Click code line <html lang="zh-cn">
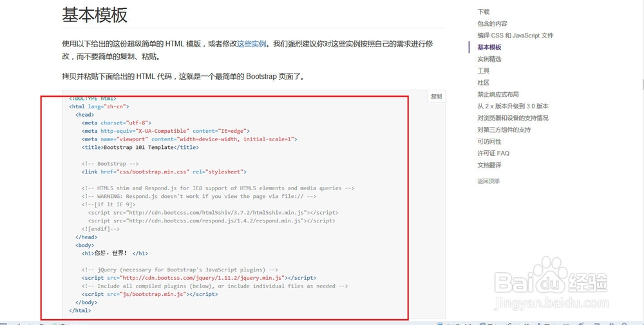The image size is (644, 325). coord(99,106)
